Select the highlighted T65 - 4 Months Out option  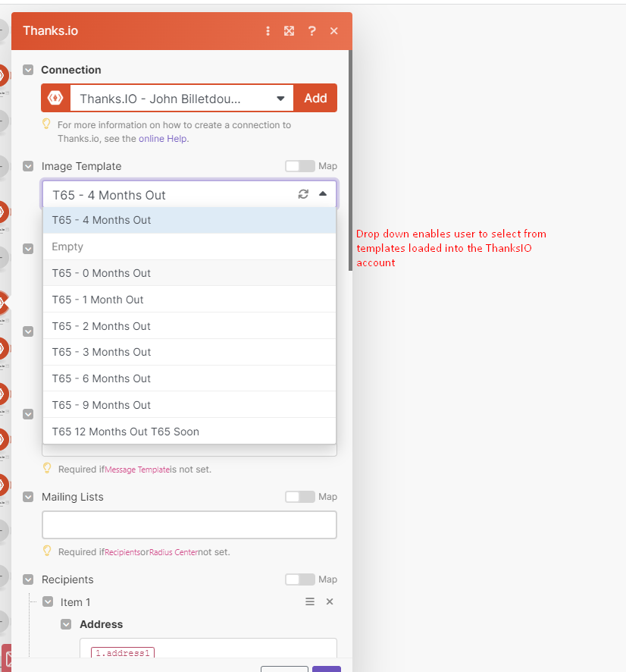point(189,220)
